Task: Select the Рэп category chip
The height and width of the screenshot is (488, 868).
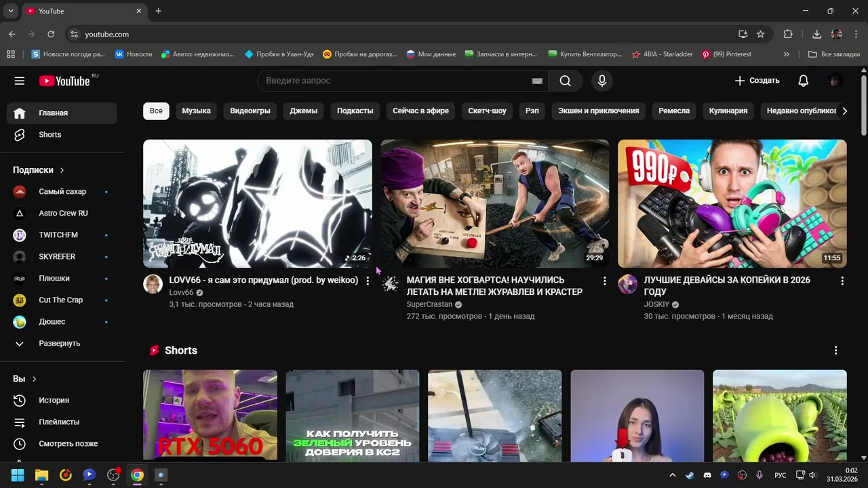Action: click(532, 111)
